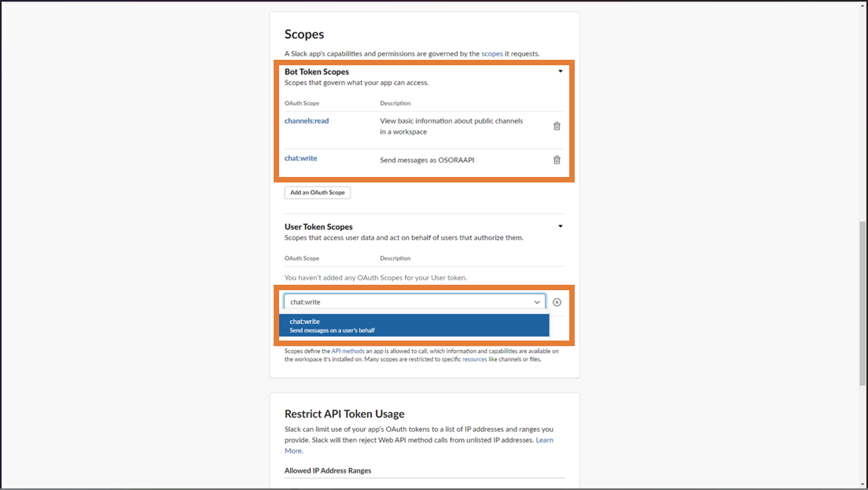The width and height of the screenshot is (868, 490).
Task: Open the channels:read scope link
Action: tap(307, 121)
